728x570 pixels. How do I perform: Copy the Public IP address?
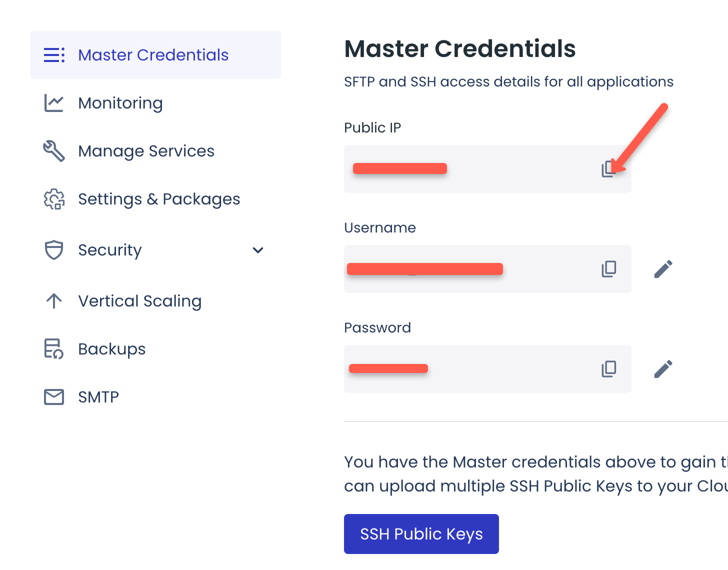coord(608,169)
